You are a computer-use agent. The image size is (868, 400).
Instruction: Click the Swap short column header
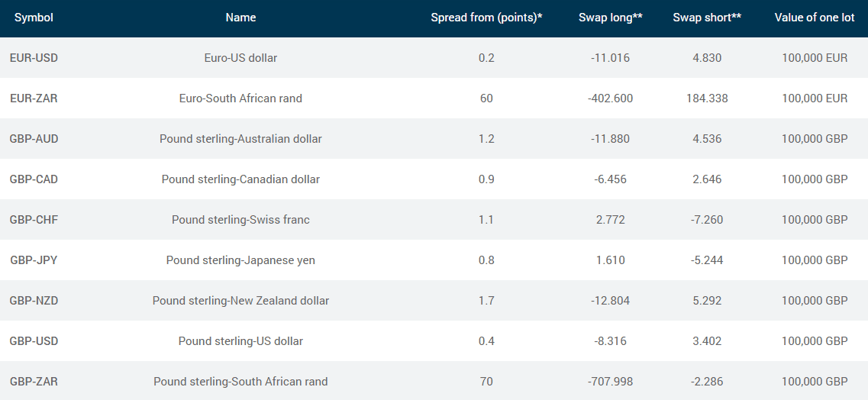(x=707, y=18)
